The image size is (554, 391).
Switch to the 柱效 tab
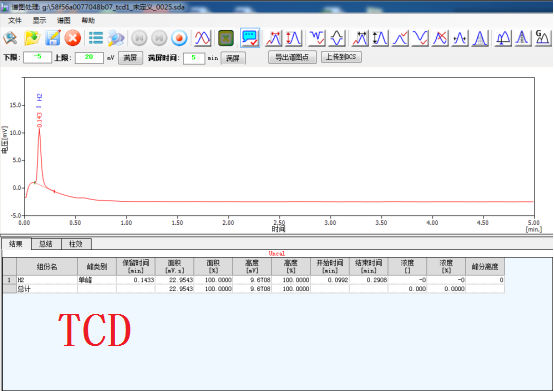click(x=76, y=244)
